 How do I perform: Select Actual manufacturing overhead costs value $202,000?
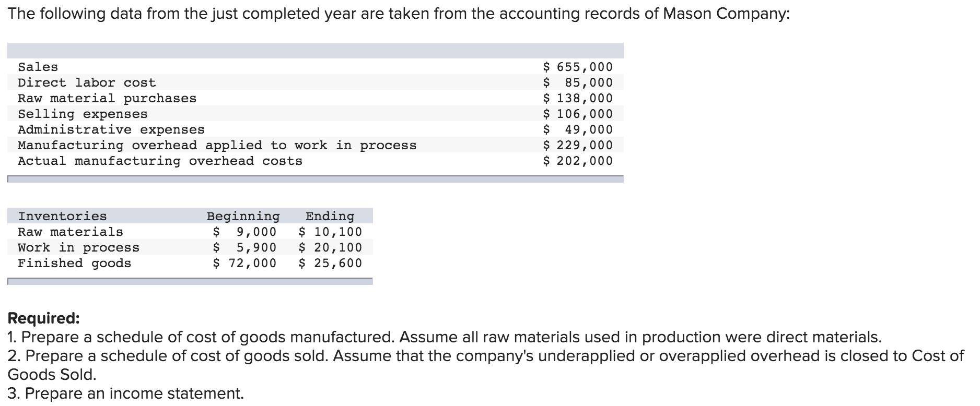[x=578, y=161]
